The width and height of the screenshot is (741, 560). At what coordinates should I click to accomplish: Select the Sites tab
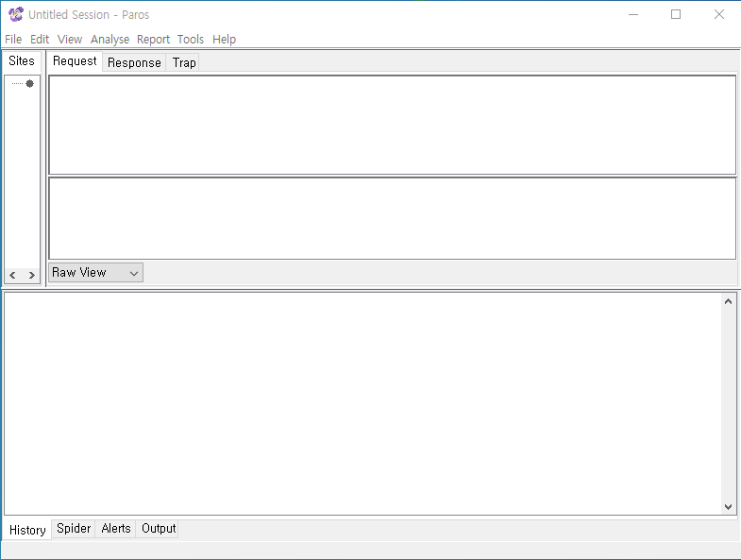(22, 61)
